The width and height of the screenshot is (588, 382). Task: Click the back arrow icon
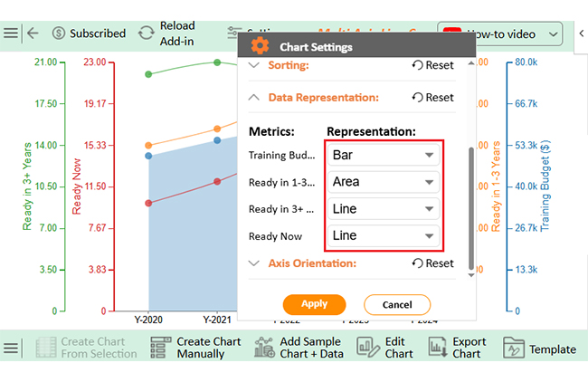pyautogui.click(x=33, y=33)
